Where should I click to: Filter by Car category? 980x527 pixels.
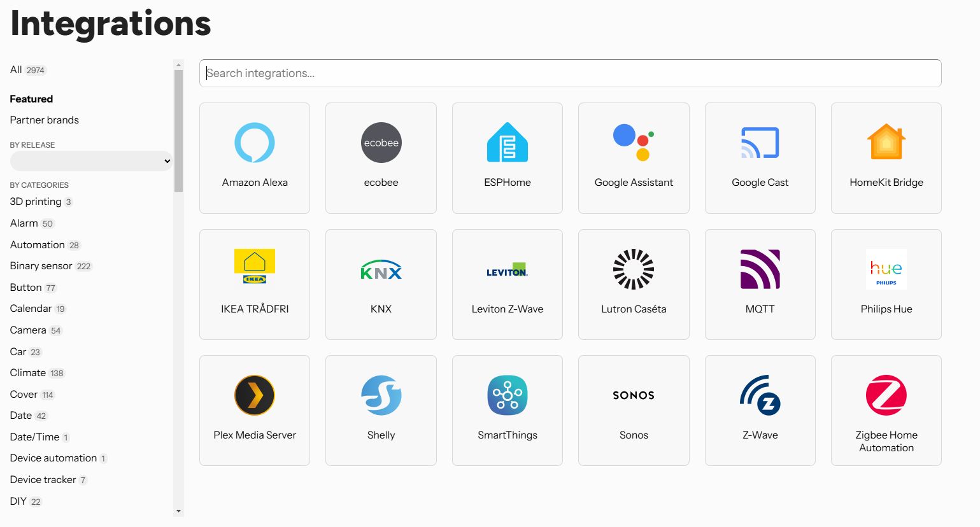25,352
